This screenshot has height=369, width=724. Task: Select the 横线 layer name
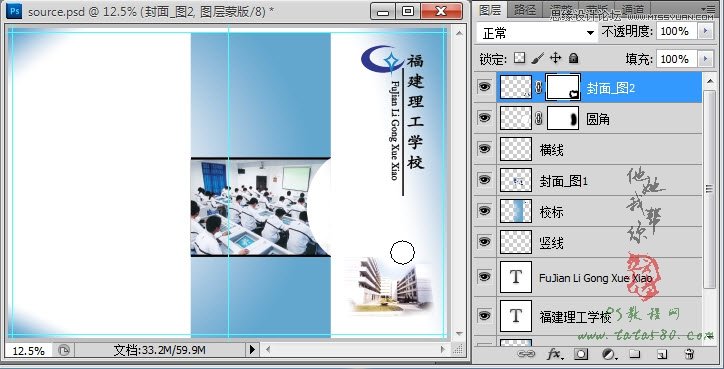tap(551, 150)
